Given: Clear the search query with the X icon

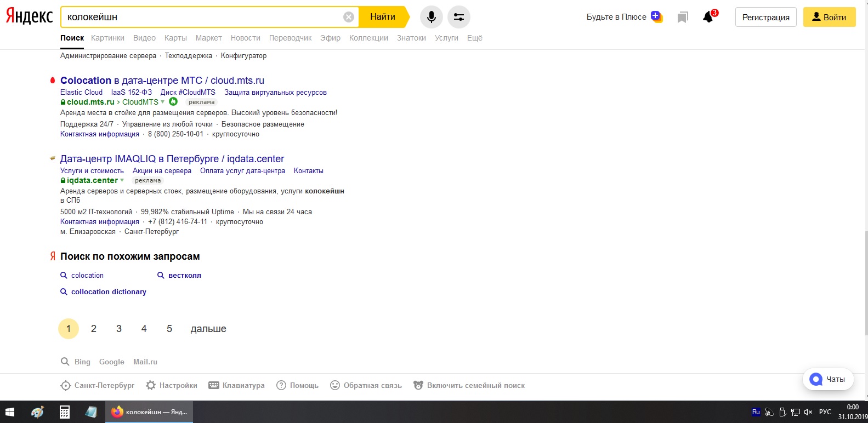Looking at the screenshot, I should pos(349,17).
